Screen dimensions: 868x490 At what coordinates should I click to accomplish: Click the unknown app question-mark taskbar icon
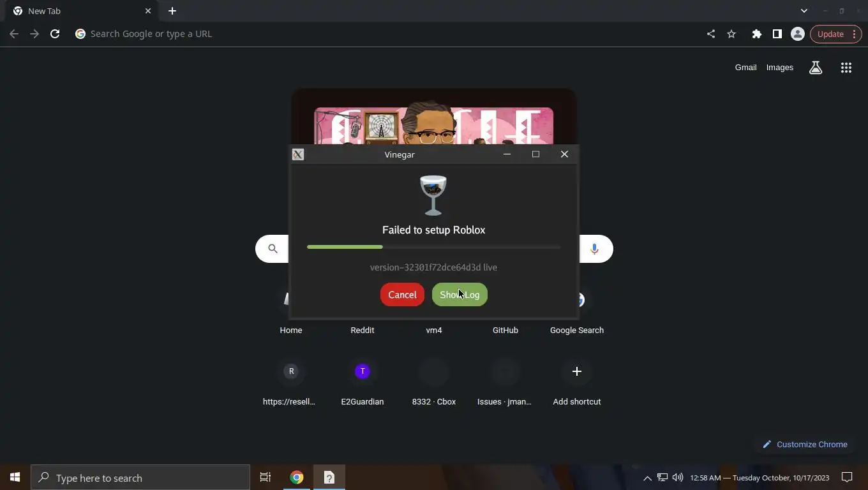click(x=329, y=477)
